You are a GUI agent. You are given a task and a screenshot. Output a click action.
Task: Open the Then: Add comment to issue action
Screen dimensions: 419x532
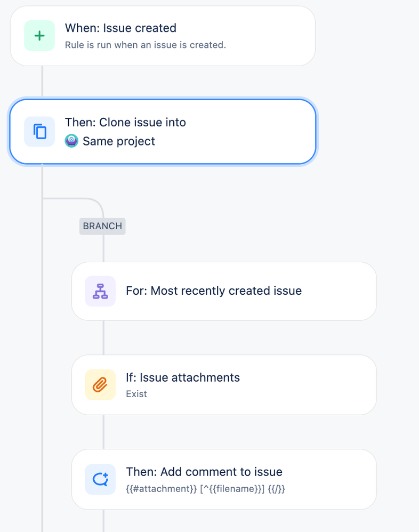point(224,479)
